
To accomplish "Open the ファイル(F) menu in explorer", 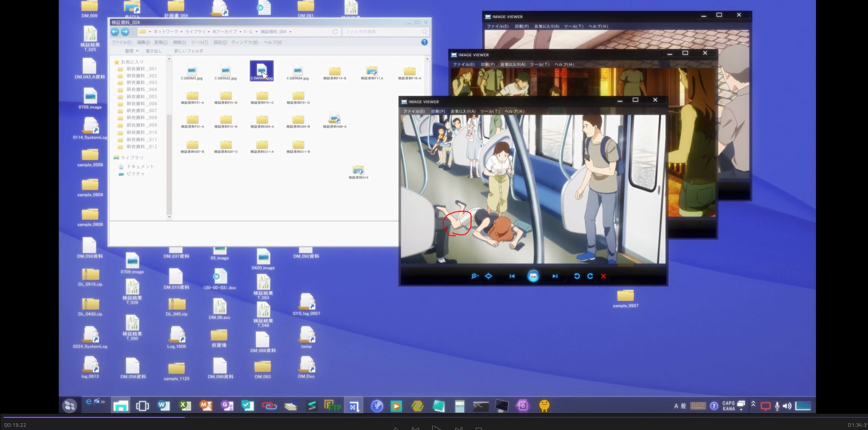I will pyautogui.click(x=122, y=42).
